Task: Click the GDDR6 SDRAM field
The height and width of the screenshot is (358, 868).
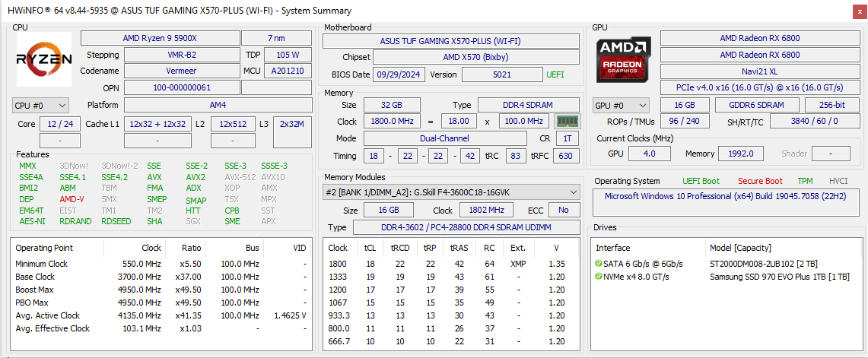Action: pyautogui.click(x=757, y=105)
